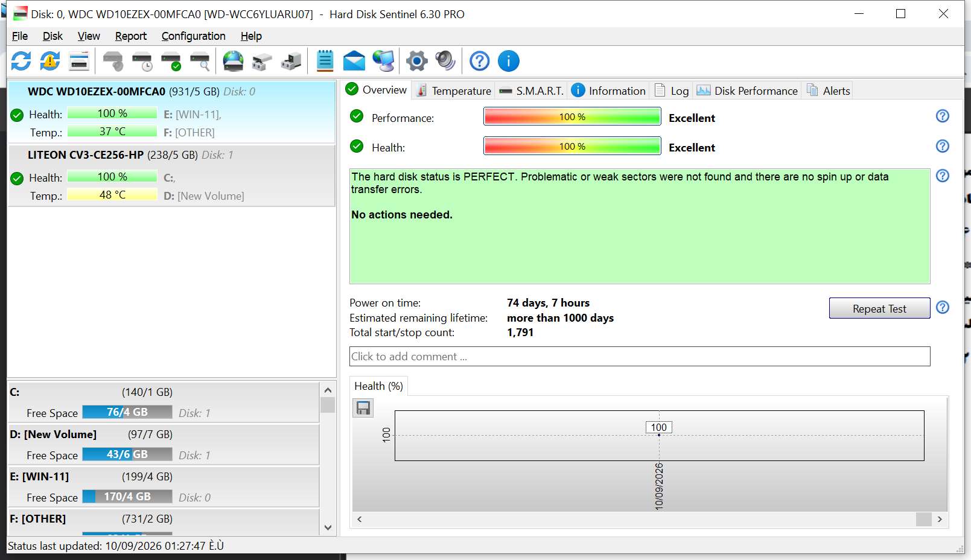Select the LITEON CV3-CE256-HP disk entry
This screenshot has width=971, height=560.
pyautogui.click(x=171, y=176)
